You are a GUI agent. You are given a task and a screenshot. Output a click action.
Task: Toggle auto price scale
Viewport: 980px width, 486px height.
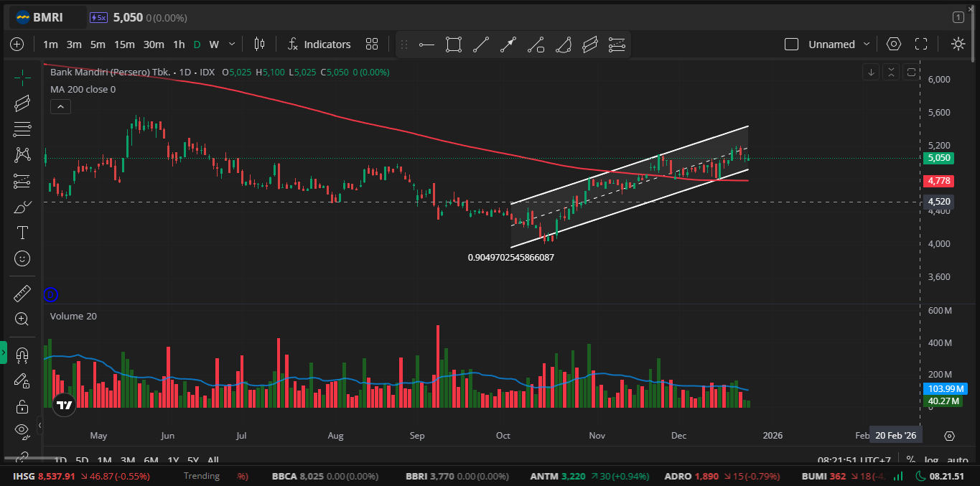coord(958,460)
